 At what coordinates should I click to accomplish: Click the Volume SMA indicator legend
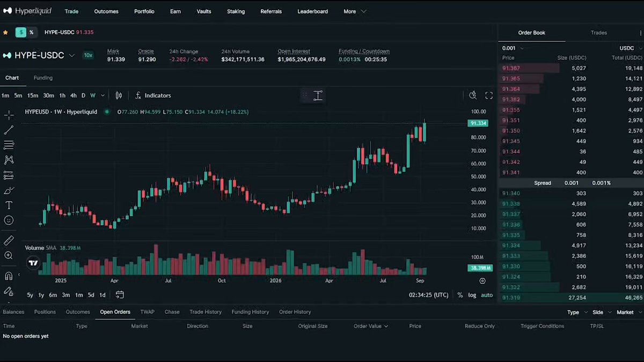coord(53,248)
